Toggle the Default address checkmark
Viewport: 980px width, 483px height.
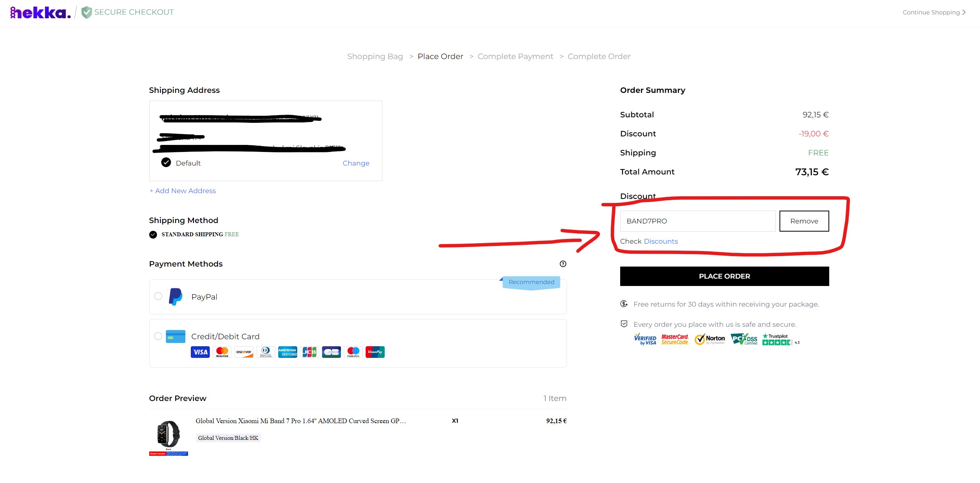[166, 162]
